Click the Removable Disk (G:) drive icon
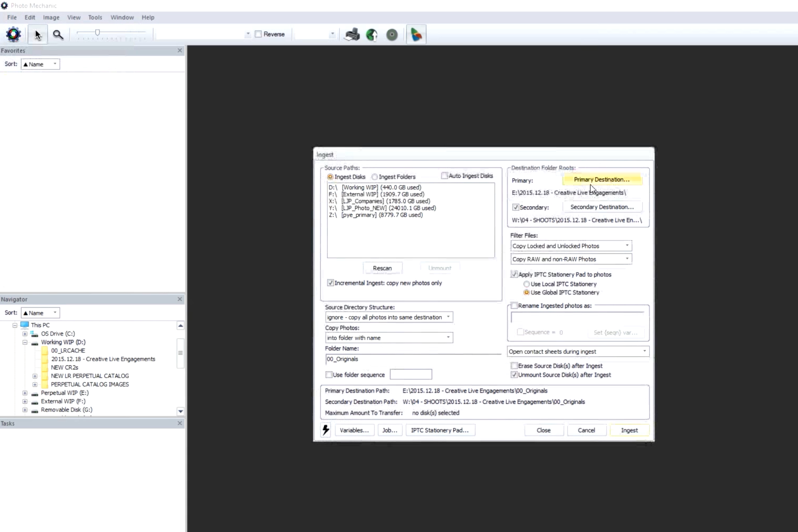This screenshot has width=798, height=532. tap(35, 410)
